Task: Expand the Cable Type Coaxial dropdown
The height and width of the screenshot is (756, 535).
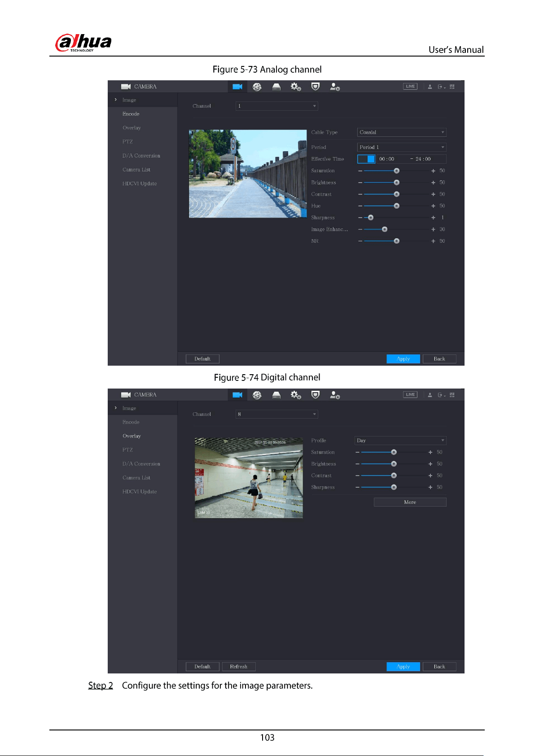Action: click(x=402, y=132)
